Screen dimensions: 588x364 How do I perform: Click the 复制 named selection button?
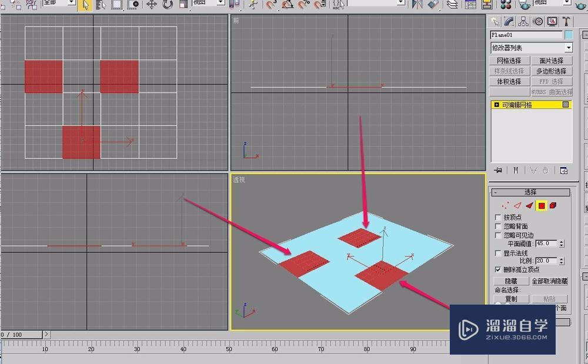[x=511, y=299]
